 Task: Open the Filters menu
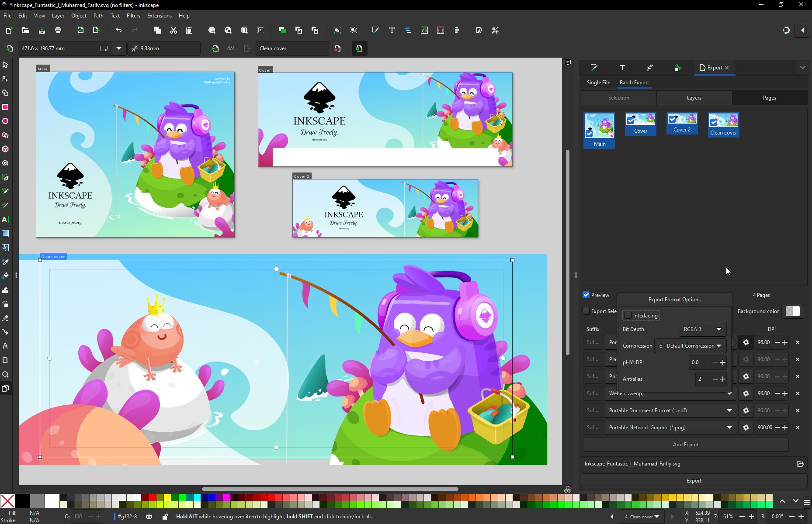tap(133, 16)
